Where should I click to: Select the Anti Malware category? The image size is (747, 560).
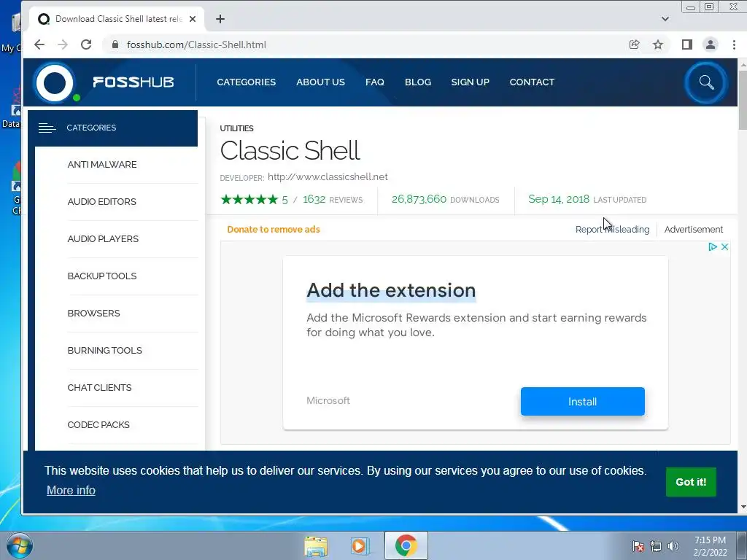click(102, 164)
